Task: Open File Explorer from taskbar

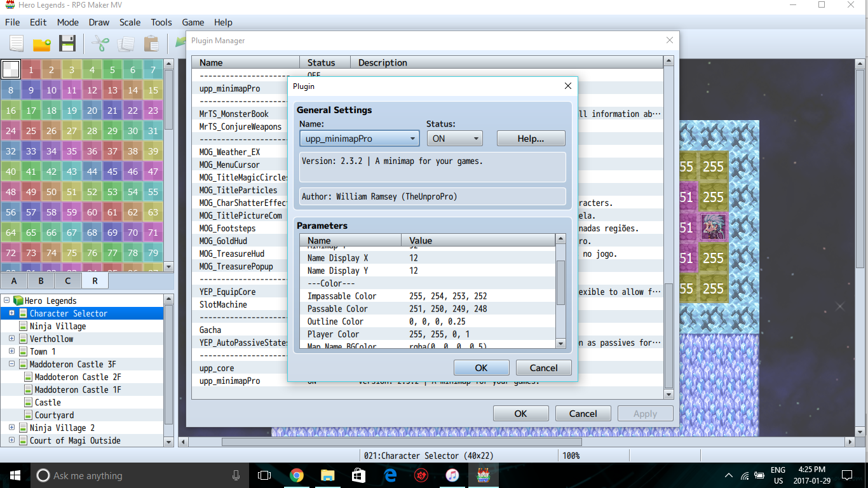Action: point(327,475)
